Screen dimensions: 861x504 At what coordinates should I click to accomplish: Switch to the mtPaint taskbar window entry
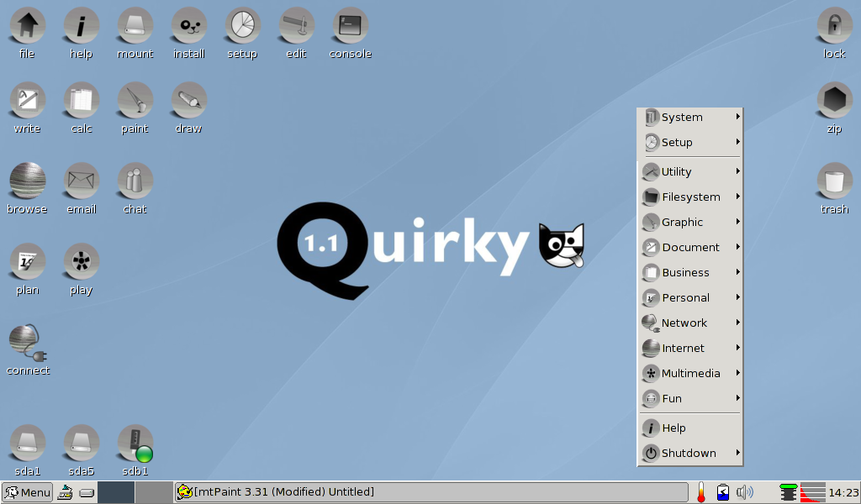point(431,492)
